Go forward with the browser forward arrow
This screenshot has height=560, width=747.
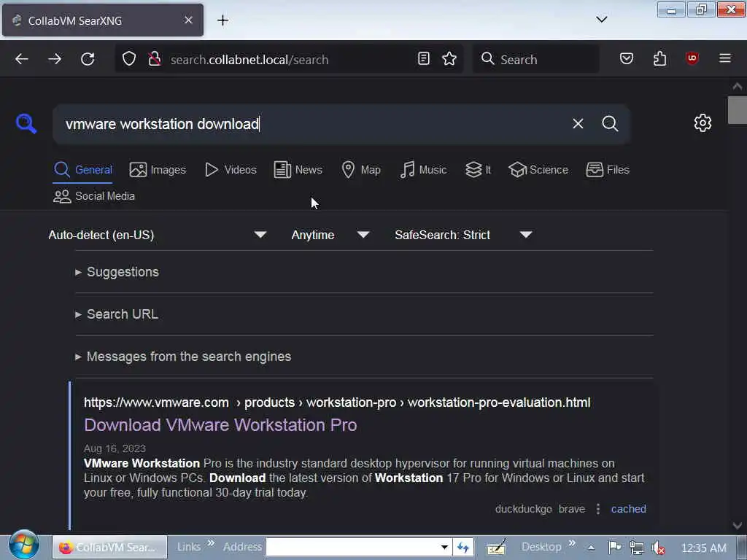click(x=55, y=59)
